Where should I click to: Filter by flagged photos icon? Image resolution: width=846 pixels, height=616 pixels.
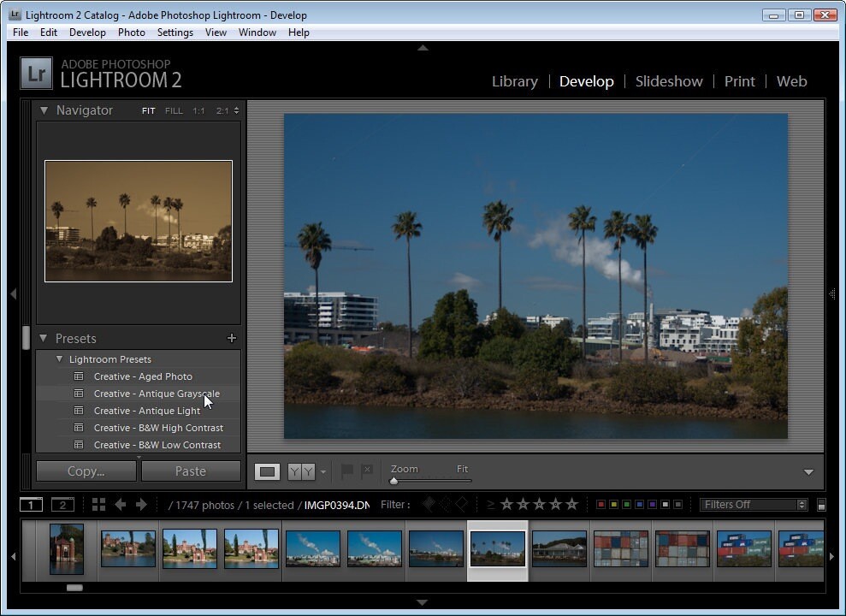click(x=429, y=504)
